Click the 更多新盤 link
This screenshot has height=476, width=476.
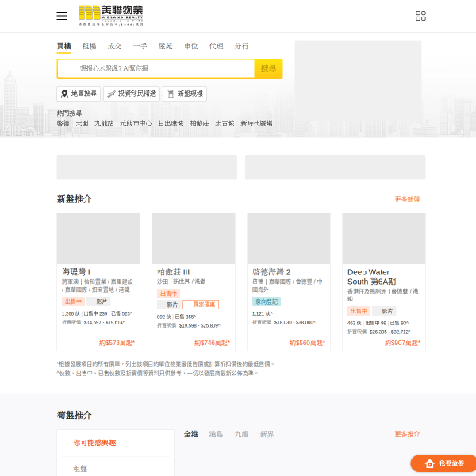pos(407,199)
